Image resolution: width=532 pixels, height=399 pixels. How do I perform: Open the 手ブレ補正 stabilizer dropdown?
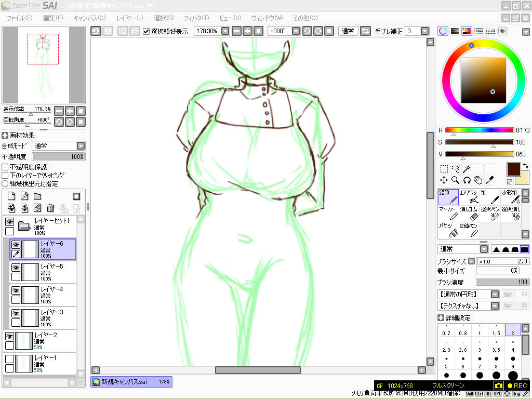click(x=425, y=31)
